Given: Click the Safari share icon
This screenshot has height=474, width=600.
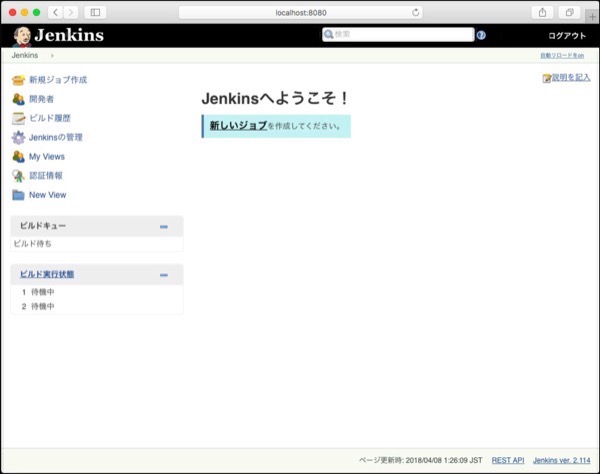Looking at the screenshot, I should pyautogui.click(x=543, y=13).
